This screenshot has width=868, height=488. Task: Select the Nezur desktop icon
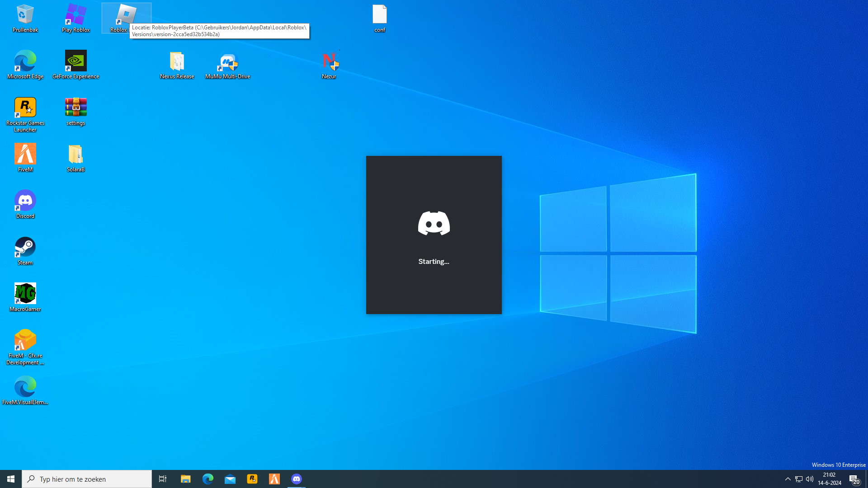[x=329, y=65]
